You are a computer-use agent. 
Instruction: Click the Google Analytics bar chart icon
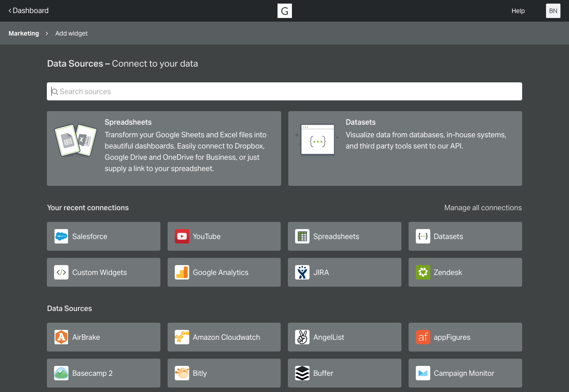coord(182,272)
